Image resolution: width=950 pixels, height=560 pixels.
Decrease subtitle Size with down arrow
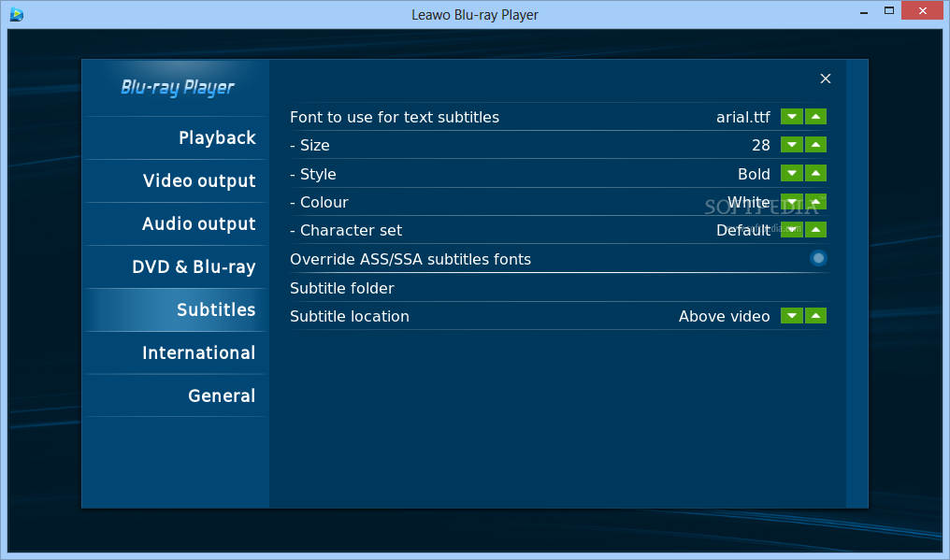791,145
